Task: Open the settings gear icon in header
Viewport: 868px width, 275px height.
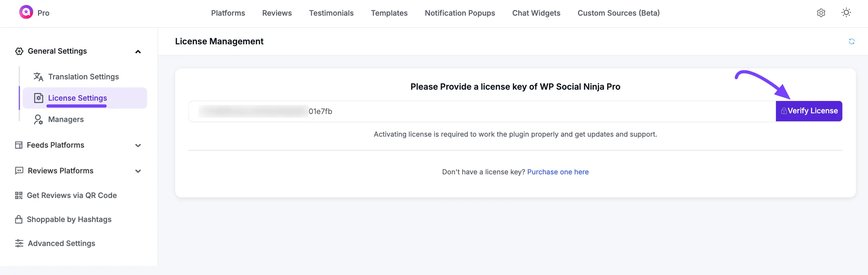Action: point(821,13)
